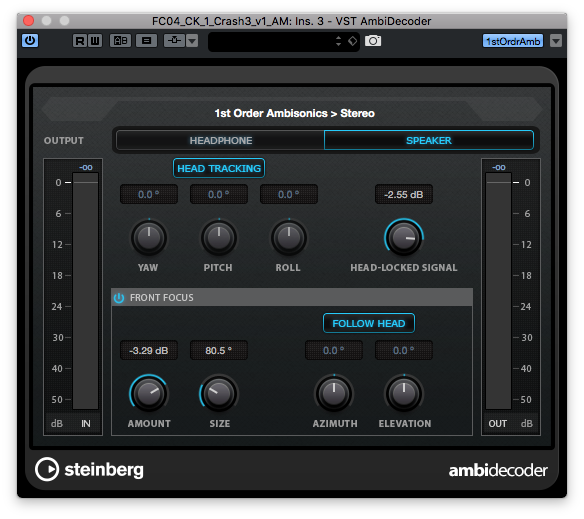Image resolution: width=584 pixels, height=519 pixels.
Task: Toggle the Front Focus power switch
Action: 119,298
